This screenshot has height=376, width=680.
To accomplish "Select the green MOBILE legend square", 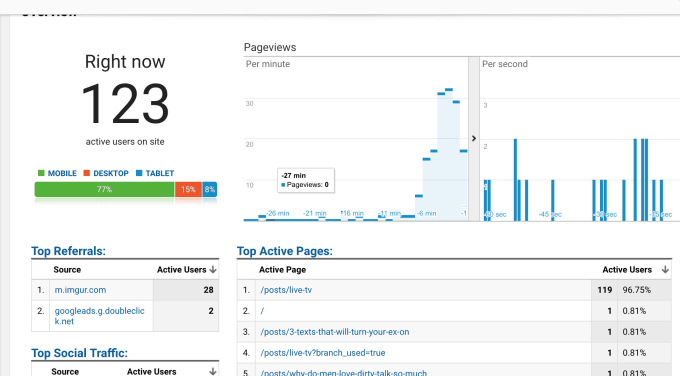I will (x=41, y=173).
